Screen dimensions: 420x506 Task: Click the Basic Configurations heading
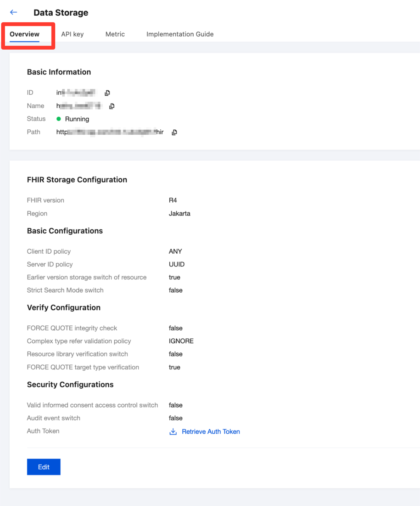(65, 231)
